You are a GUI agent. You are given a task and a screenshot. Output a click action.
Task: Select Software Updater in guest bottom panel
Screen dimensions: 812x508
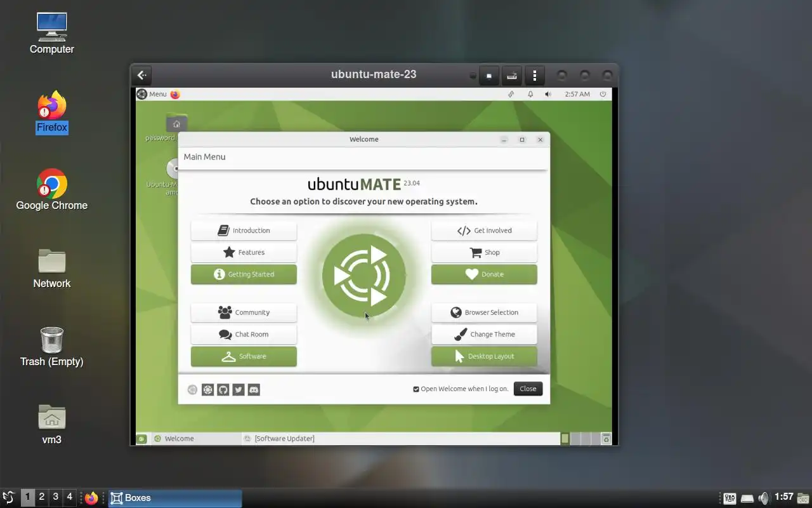click(279, 438)
